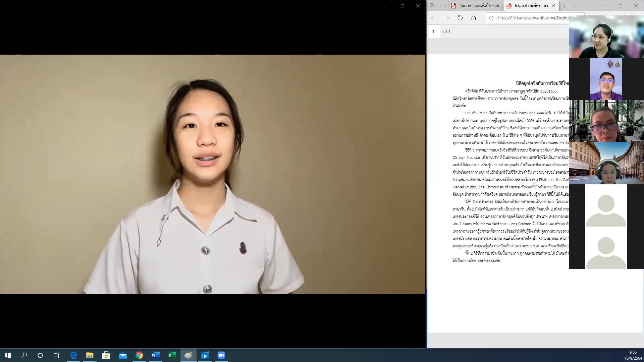The image size is (644, 362).
Task: Open Microsoft Edge from the taskbar
Action: click(73, 355)
